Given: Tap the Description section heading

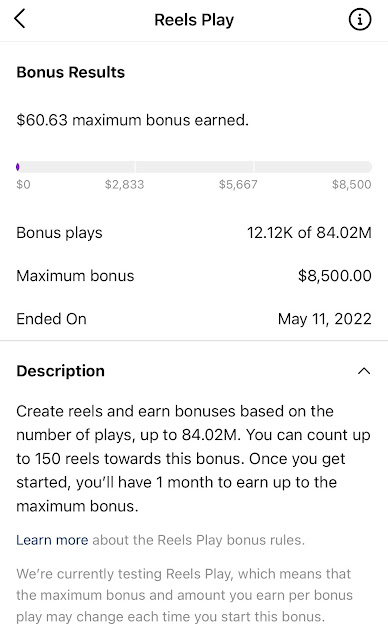Looking at the screenshot, I should pyautogui.click(x=60, y=371).
